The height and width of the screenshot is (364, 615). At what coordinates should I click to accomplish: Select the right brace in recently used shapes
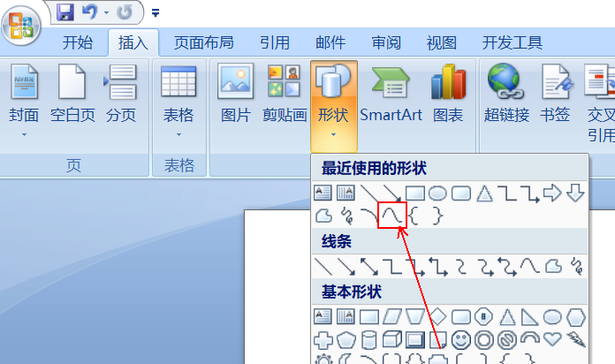pos(437,216)
